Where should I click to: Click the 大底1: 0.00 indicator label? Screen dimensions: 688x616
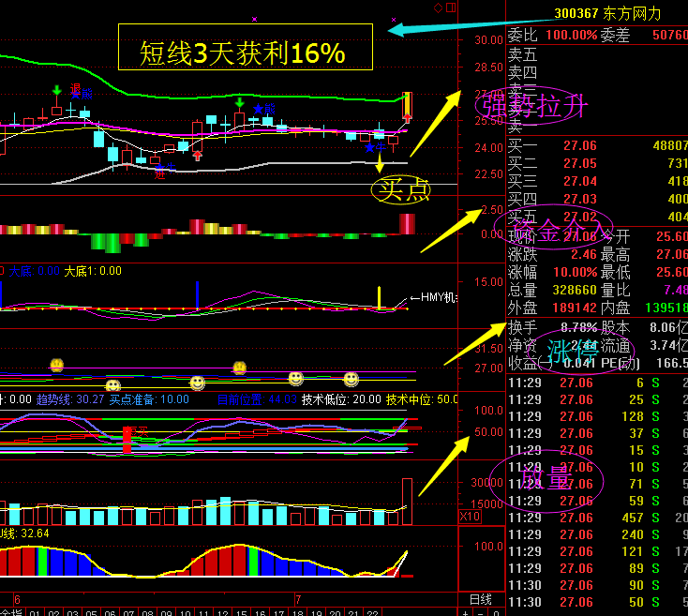(x=93, y=271)
